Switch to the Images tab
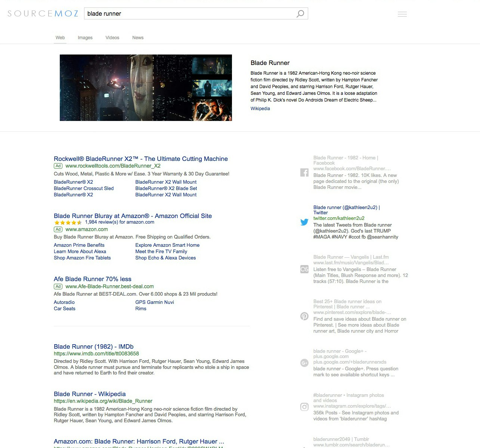 85,37
